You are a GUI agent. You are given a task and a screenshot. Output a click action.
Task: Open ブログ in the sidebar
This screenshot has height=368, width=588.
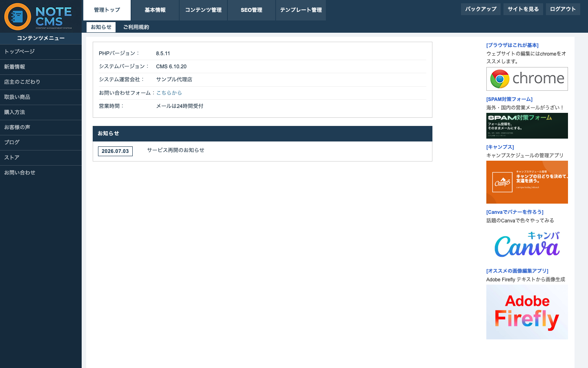coord(41,143)
